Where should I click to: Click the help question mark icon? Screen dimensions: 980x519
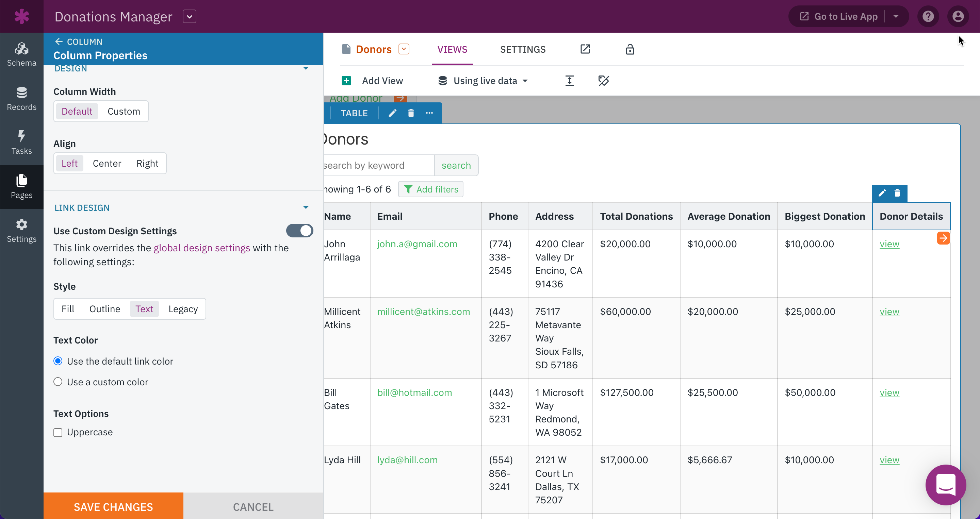click(928, 16)
